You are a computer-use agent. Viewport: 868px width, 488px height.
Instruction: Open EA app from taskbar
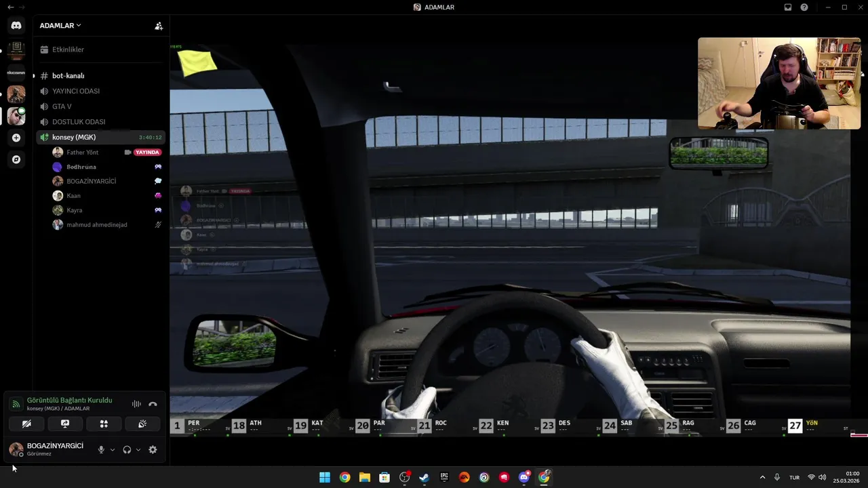point(465,477)
